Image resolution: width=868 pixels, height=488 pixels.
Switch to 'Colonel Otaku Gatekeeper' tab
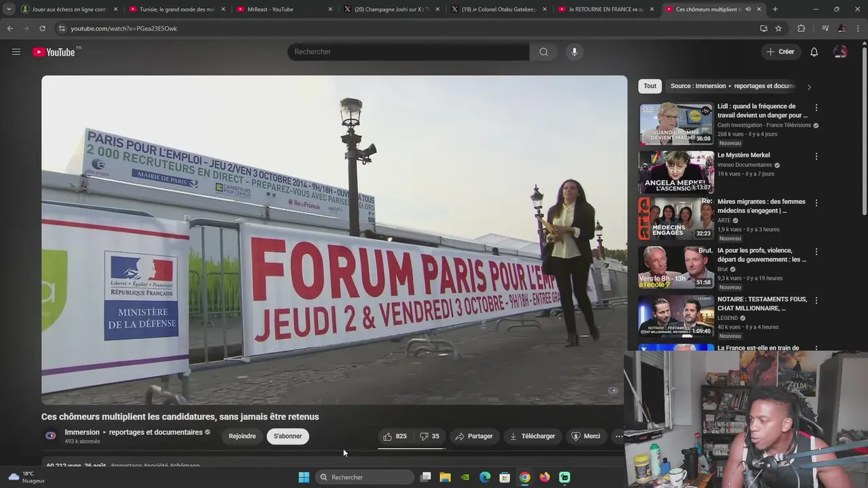pyautogui.click(x=498, y=9)
